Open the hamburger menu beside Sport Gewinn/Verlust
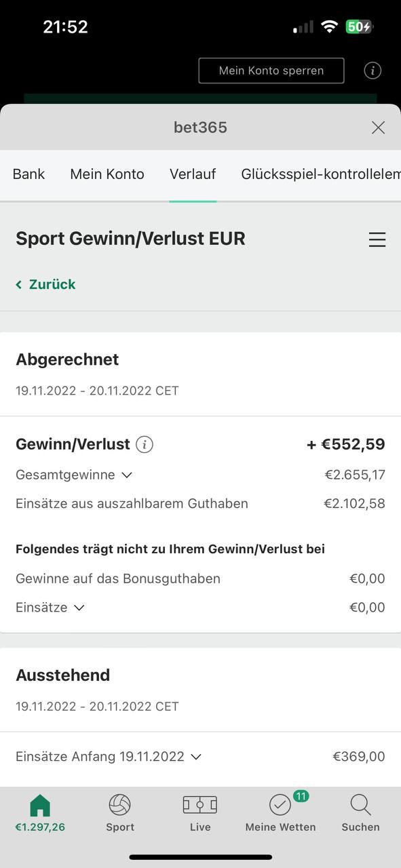The height and width of the screenshot is (868, 401). tap(377, 239)
